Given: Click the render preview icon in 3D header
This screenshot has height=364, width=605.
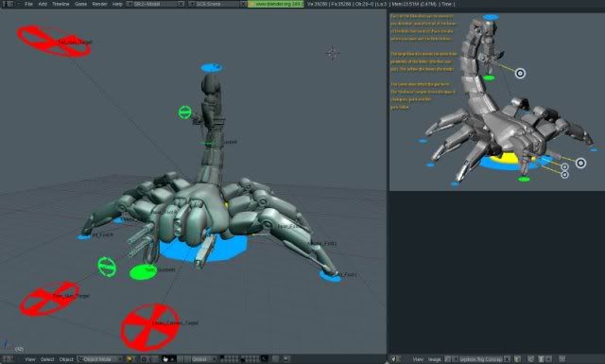Looking at the screenshot, I should click(286, 359).
